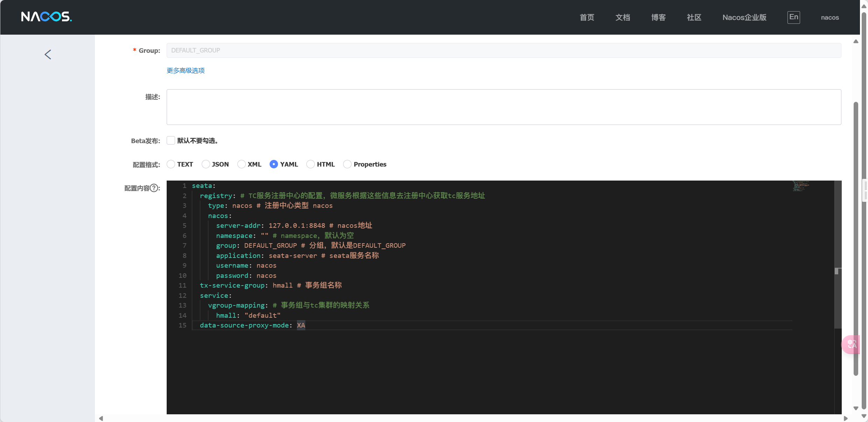Click the pink translate floating icon
This screenshot has height=422, width=868.
tap(852, 344)
